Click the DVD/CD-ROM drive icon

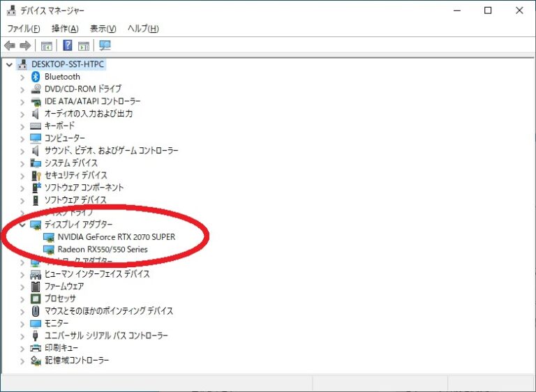(36, 89)
